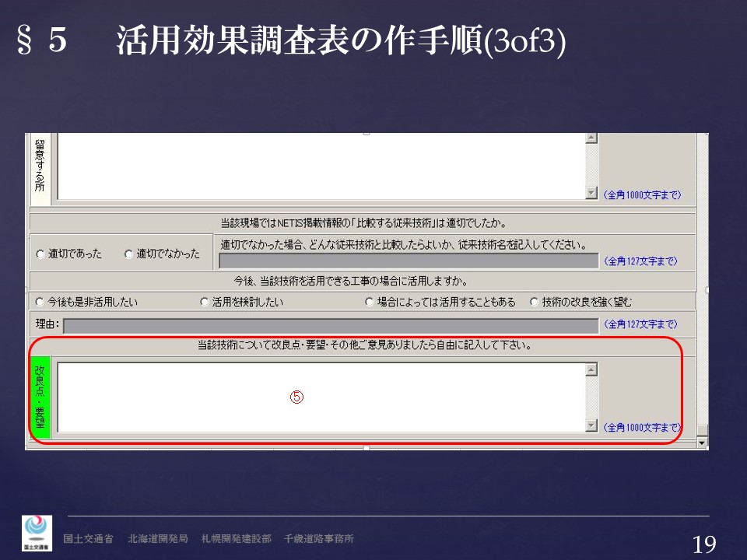
Task: Click the form's outer scrollbar down arrow
Action: click(x=703, y=443)
